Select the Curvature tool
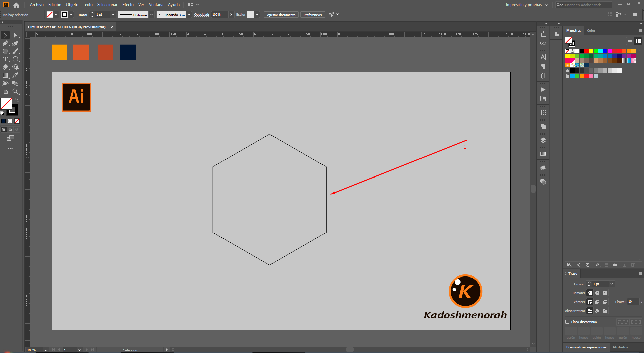This screenshot has width=644, height=353. coord(15,43)
